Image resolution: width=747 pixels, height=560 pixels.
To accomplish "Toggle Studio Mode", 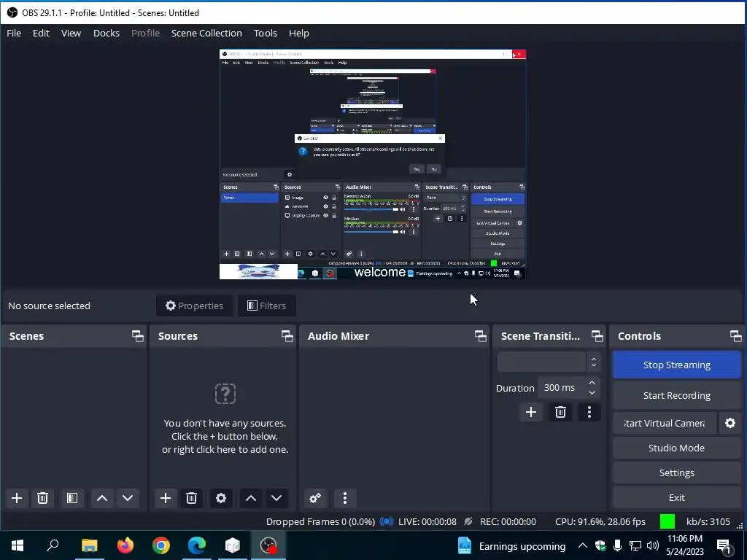I will [x=676, y=448].
